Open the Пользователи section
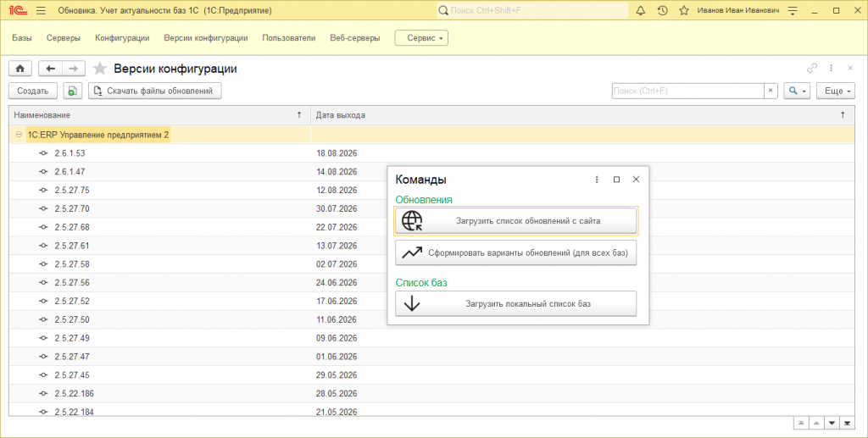Viewport: 868px width, 438px height. [289, 38]
